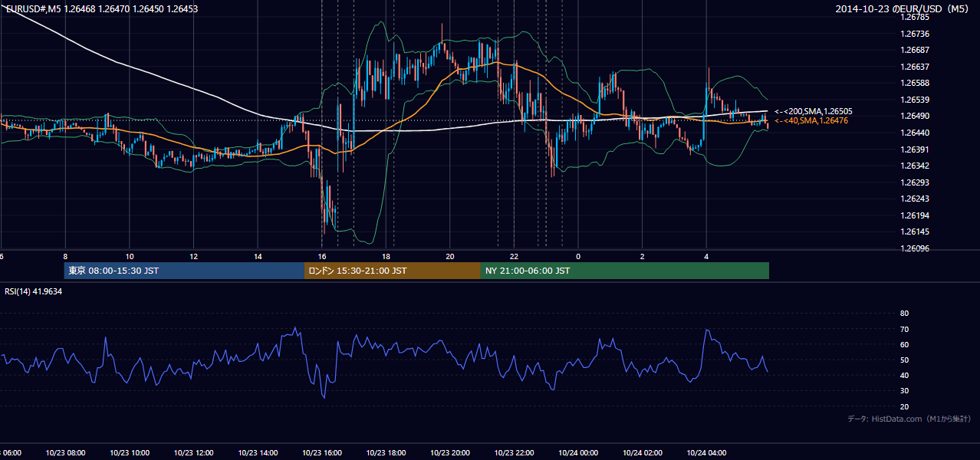980x460 pixels.
Task: Click the 40 SMA label 1.26476
Action: tap(811, 120)
